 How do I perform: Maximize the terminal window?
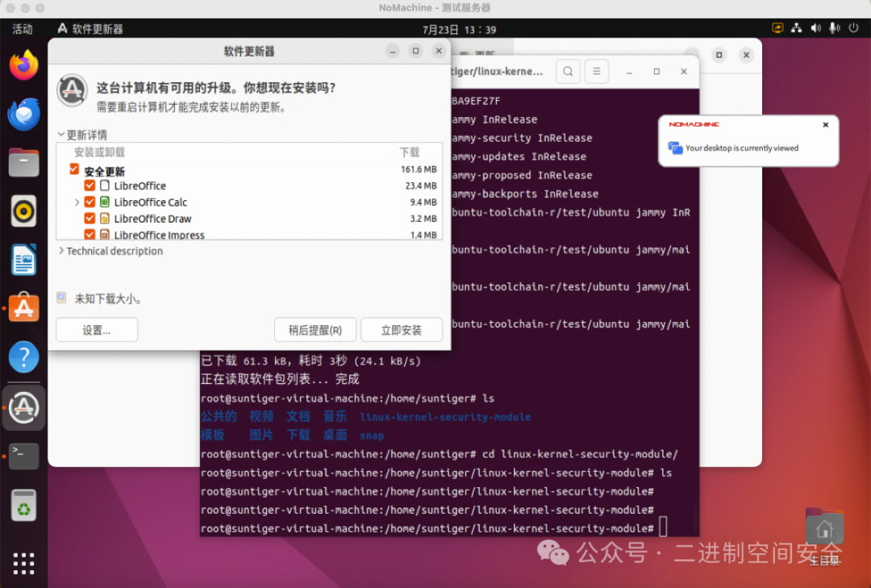(656, 71)
